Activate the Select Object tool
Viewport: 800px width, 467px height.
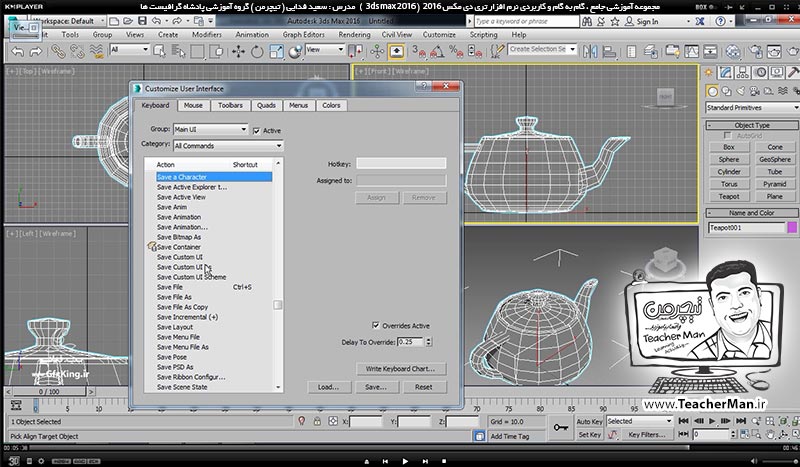(160, 51)
